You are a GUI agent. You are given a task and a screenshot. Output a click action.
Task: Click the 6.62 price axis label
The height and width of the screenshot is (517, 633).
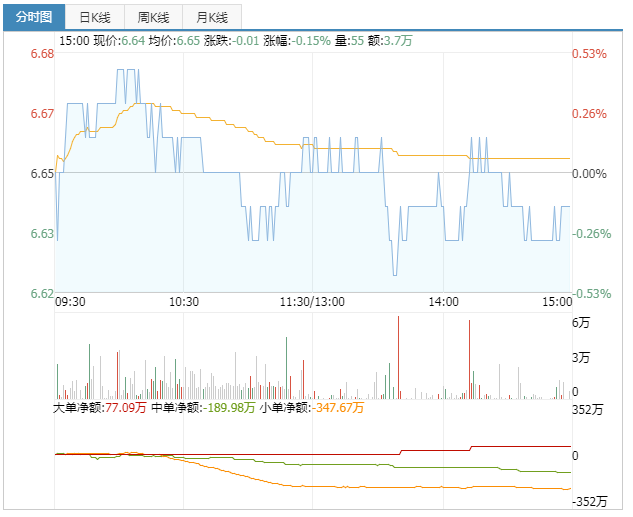click(x=42, y=294)
